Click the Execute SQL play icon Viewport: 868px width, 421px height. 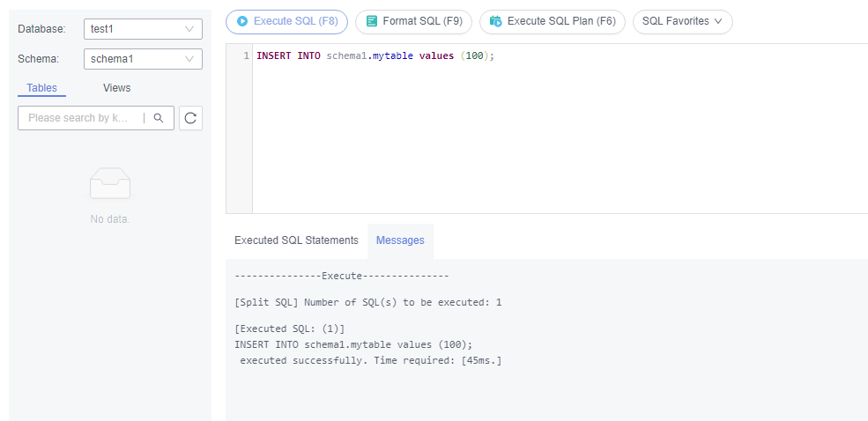(242, 21)
